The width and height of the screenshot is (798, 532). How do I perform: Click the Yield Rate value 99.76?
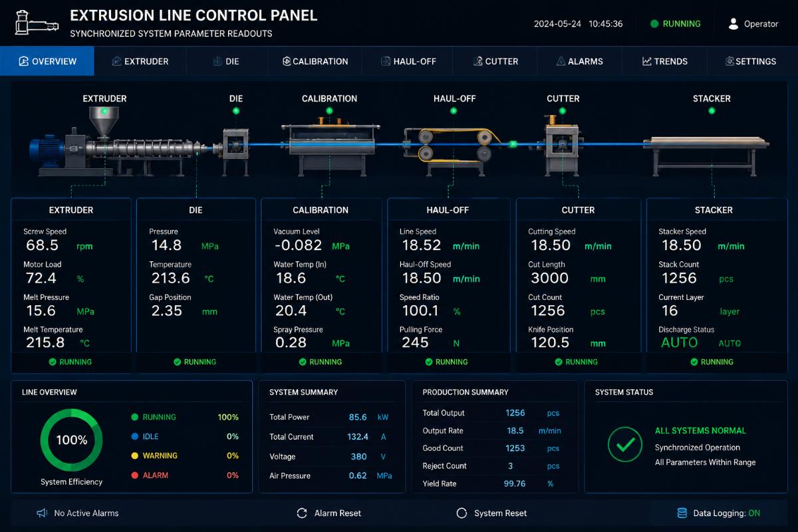515,483
